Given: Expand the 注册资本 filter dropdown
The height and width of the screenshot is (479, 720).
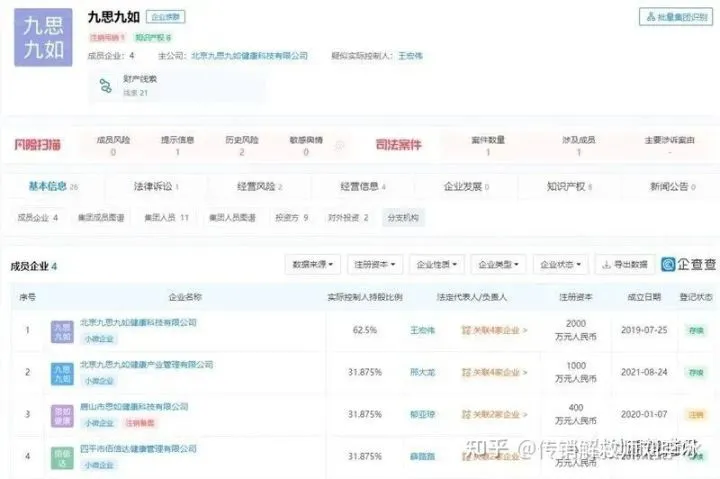Looking at the screenshot, I should click(374, 265).
